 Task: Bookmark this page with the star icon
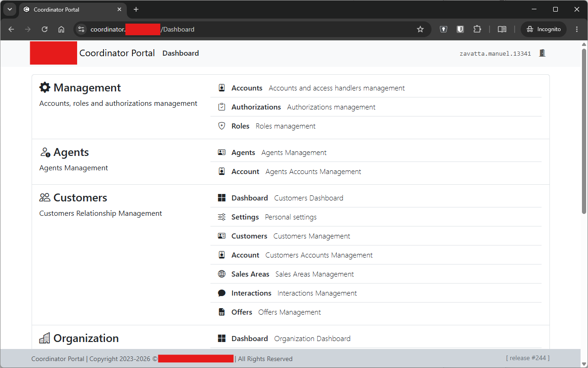(420, 29)
